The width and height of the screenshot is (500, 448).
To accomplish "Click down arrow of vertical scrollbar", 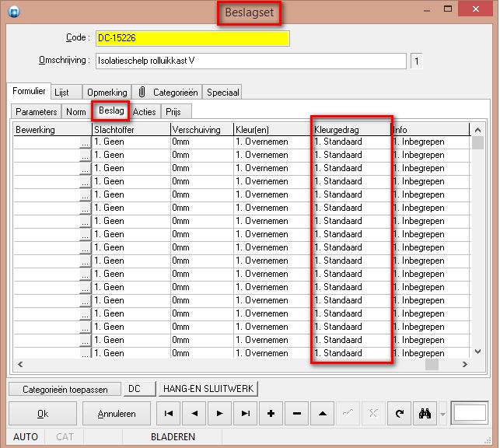I will tap(477, 352).
